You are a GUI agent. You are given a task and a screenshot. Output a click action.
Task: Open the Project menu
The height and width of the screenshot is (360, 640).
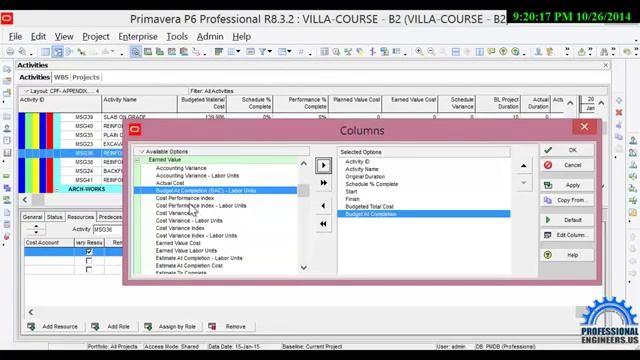96,37
